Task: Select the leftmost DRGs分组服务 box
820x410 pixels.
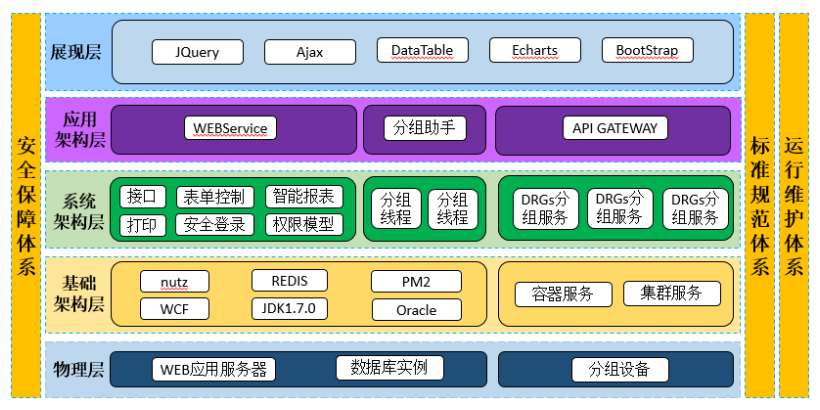Action: point(545,209)
